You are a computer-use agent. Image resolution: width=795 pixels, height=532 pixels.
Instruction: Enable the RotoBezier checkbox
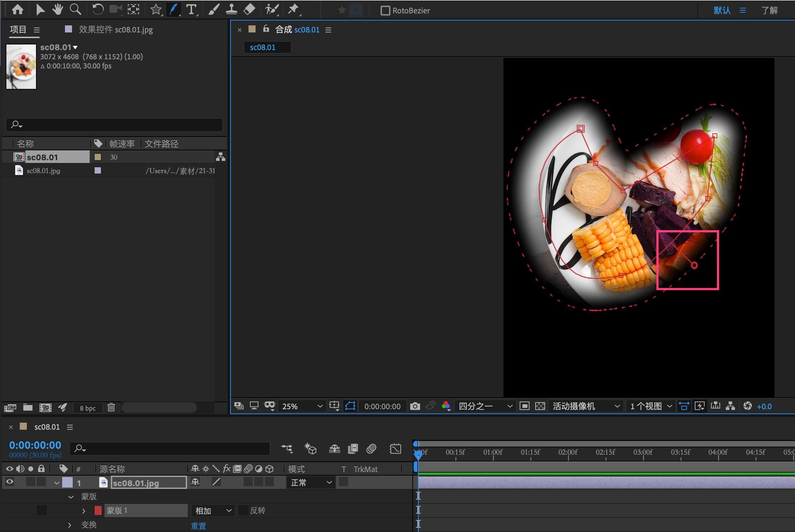pos(385,11)
